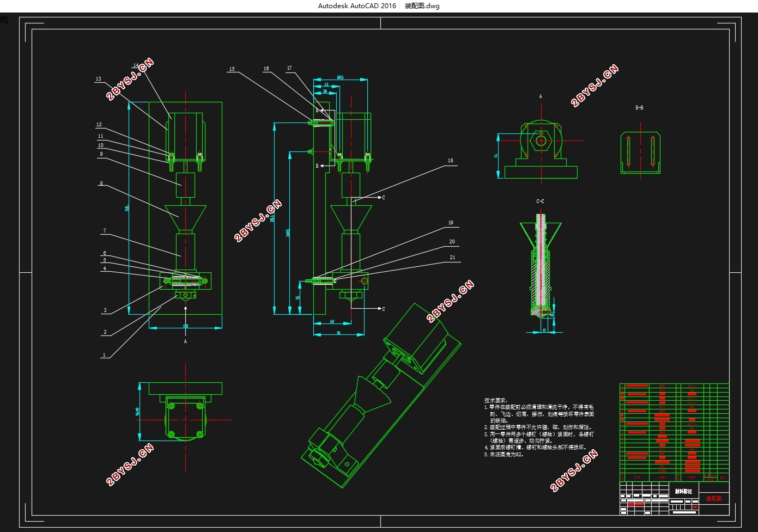Click the 'C-C' section view label
This screenshot has height=532, width=758.
pyautogui.click(x=540, y=201)
